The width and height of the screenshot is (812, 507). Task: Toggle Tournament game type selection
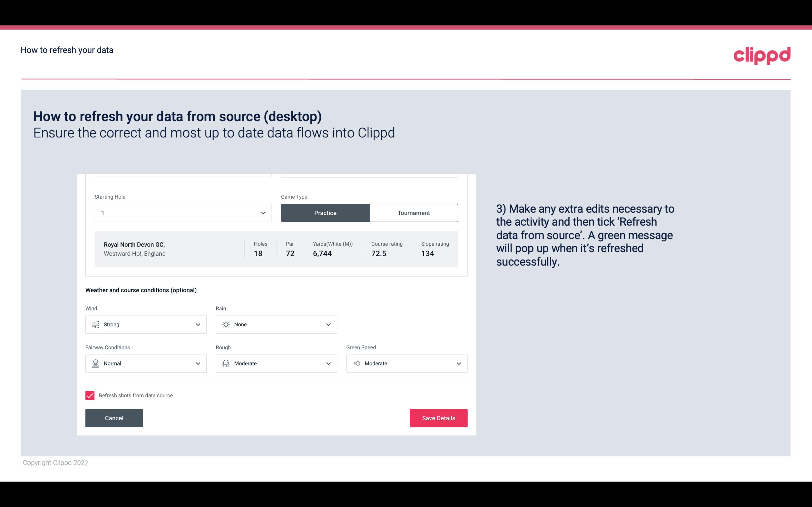click(x=413, y=213)
